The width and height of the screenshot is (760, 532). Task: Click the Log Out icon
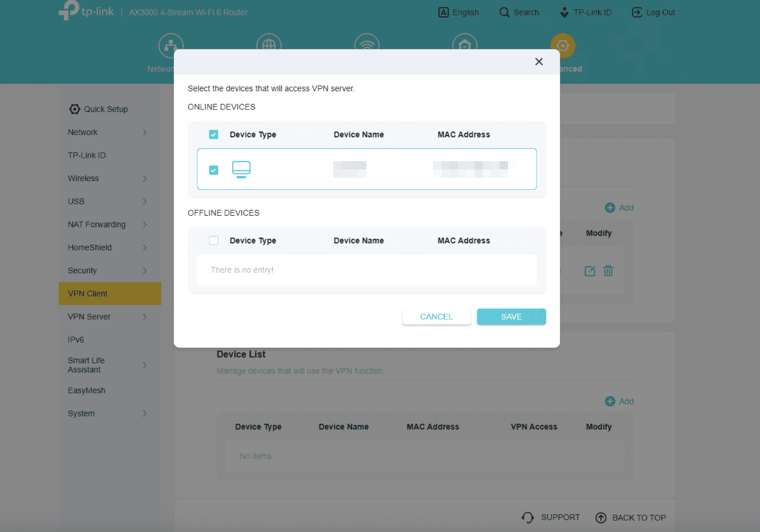click(x=637, y=12)
